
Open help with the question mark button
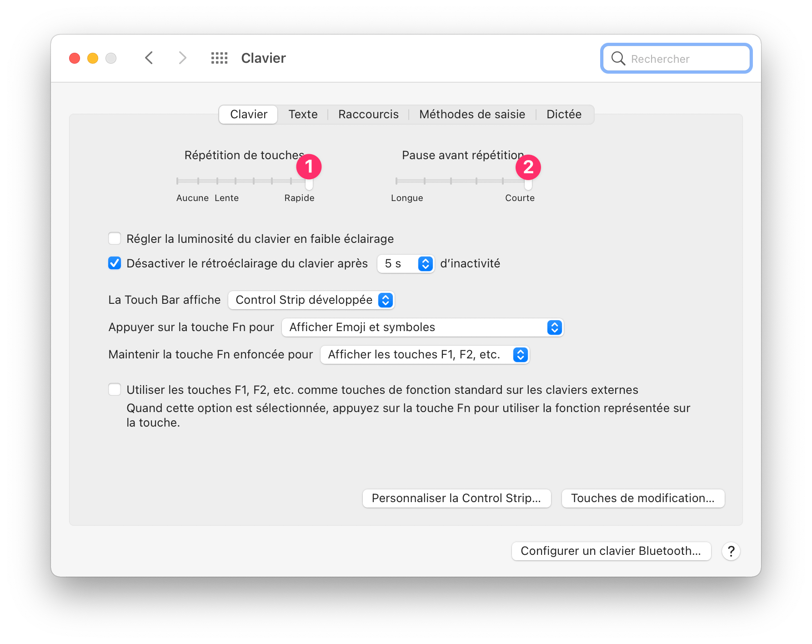(731, 551)
